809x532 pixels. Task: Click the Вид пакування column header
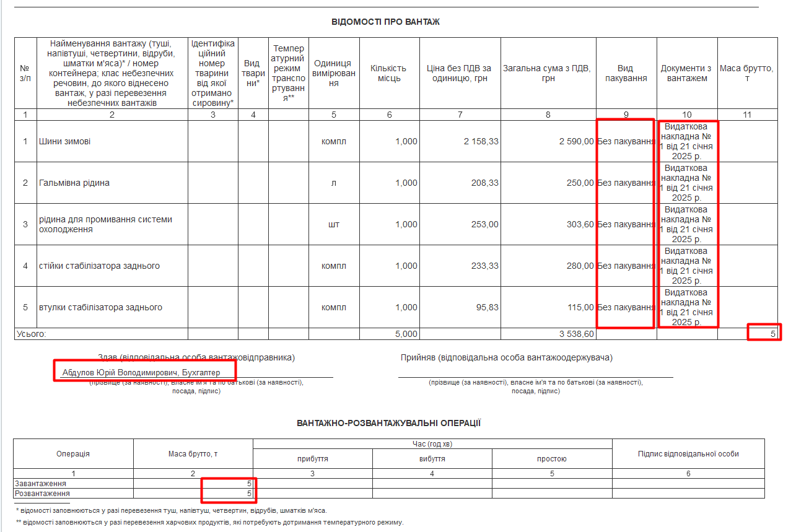tap(626, 73)
